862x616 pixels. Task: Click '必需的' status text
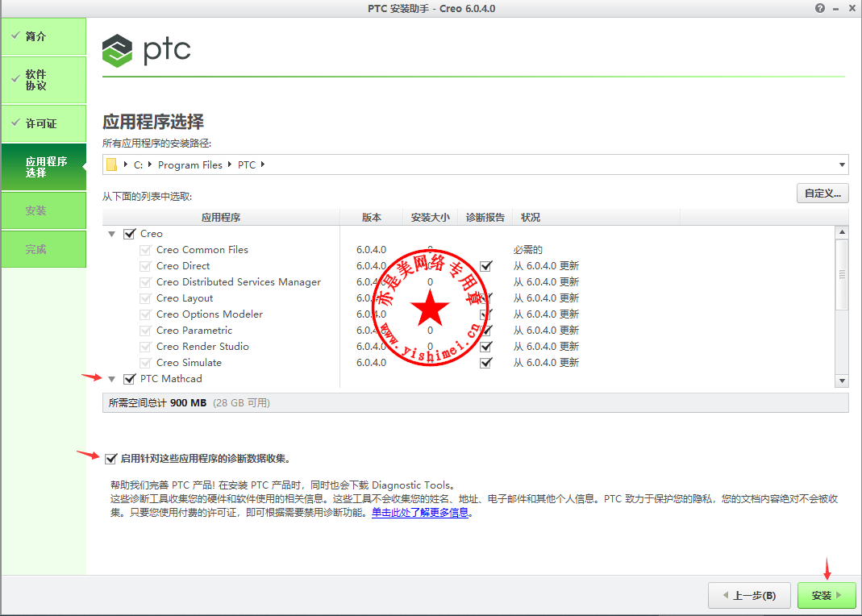point(527,250)
